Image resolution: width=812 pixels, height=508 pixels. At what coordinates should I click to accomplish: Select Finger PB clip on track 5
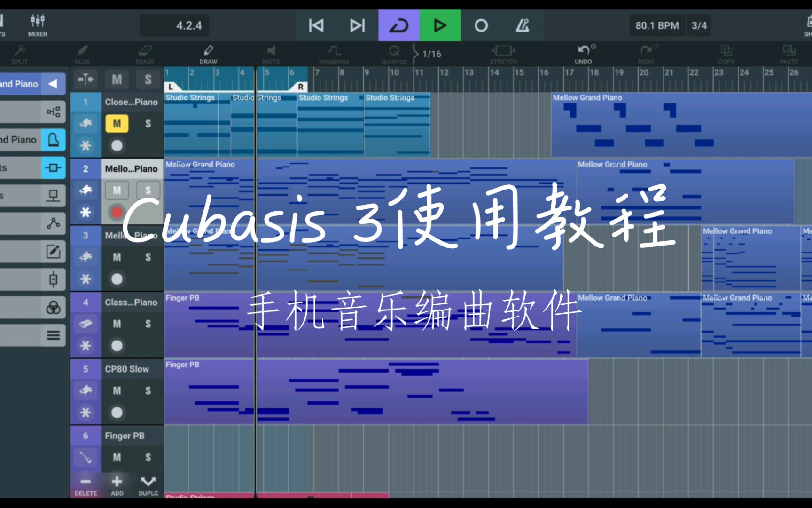click(x=376, y=391)
